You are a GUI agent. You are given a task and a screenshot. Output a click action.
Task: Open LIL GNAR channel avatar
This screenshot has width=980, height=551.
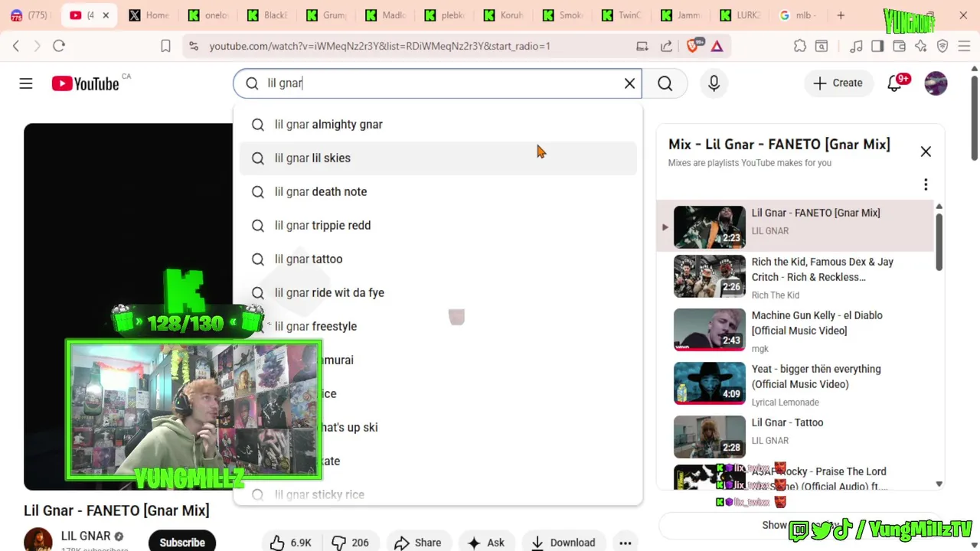pyautogui.click(x=38, y=540)
